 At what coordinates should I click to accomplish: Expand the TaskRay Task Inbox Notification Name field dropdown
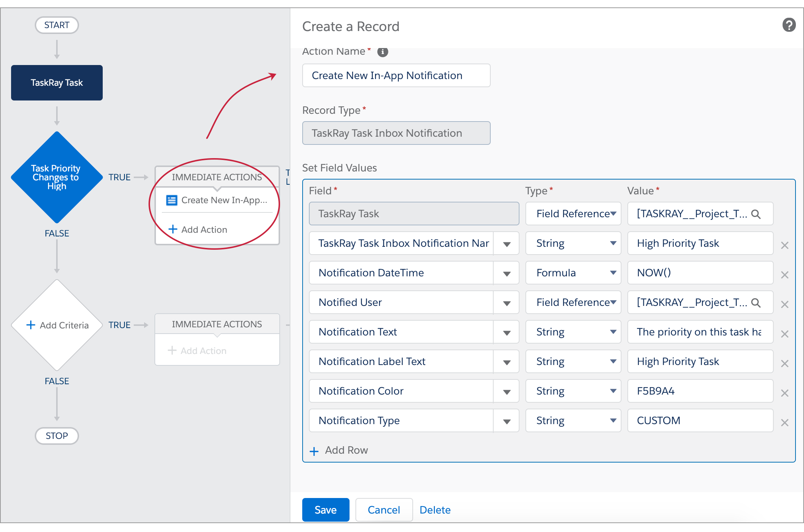point(507,244)
